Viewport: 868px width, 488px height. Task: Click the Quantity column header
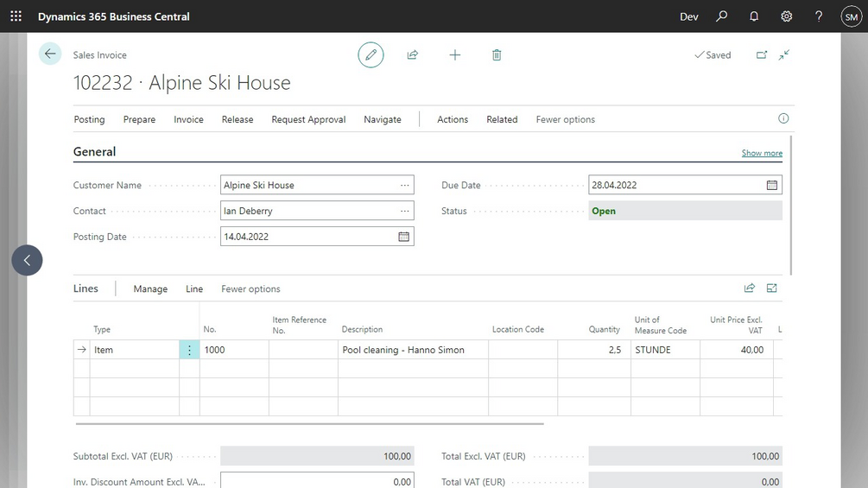pyautogui.click(x=604, y=329)
